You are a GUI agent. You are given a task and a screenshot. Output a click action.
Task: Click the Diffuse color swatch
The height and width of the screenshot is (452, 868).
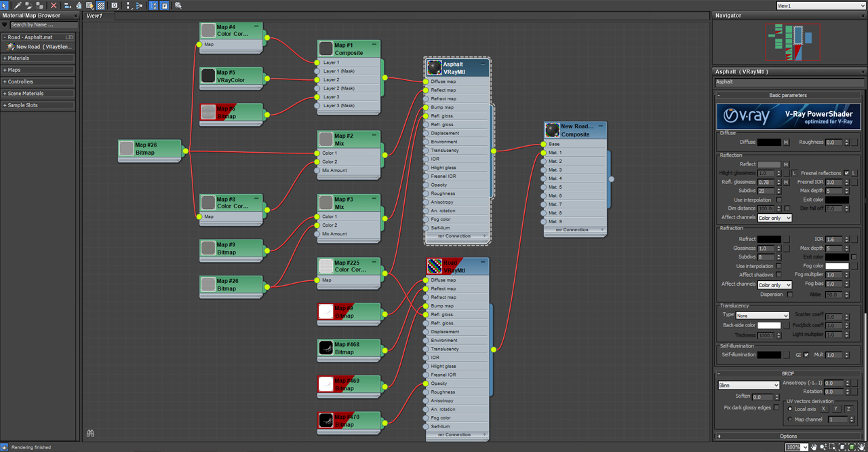tap(769, 143)
